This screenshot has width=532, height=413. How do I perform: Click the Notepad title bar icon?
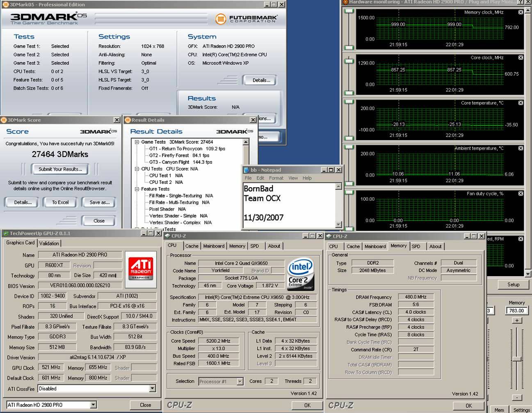tap(247, 170)
